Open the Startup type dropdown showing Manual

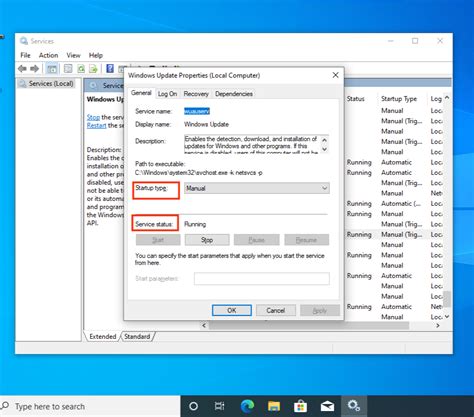click(x=257, y=188)
